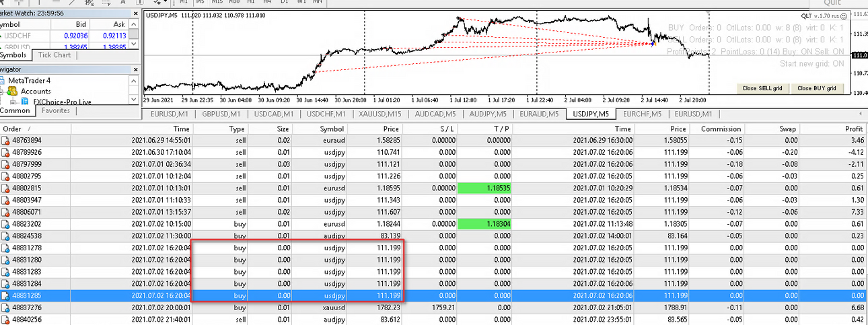Switch to the EURUSD,M1 tab after EURCHF,M5

pyautogui.click(x=693, y=114)
